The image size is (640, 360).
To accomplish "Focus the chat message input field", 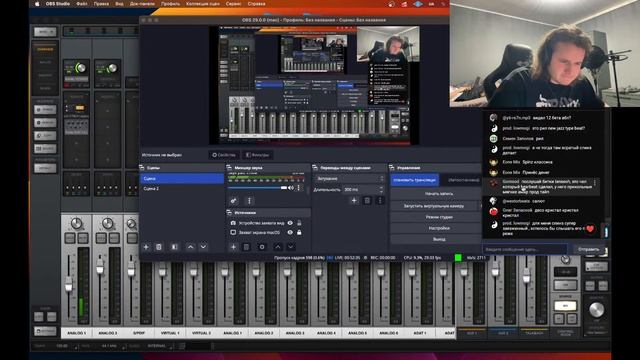I will click(x=524, y=249).
